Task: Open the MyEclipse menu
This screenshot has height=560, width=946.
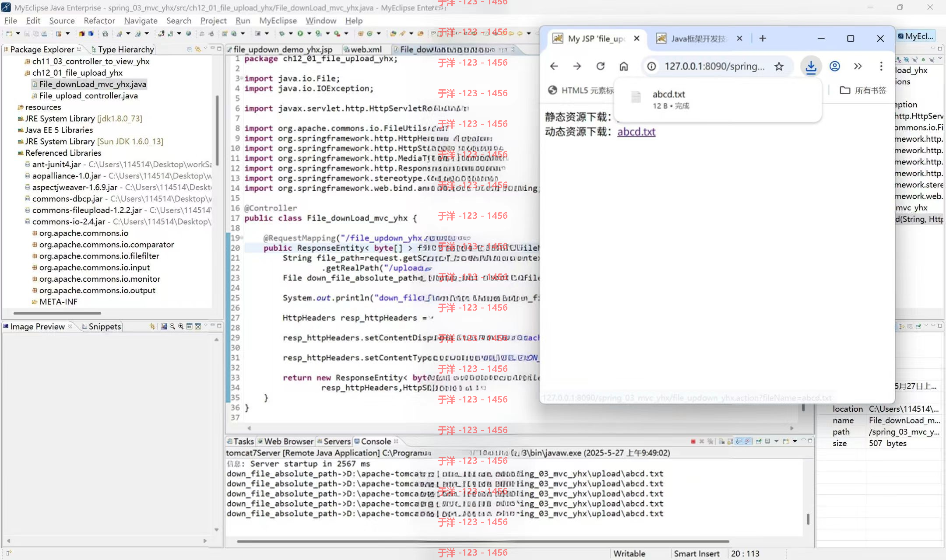Action: 278,21
